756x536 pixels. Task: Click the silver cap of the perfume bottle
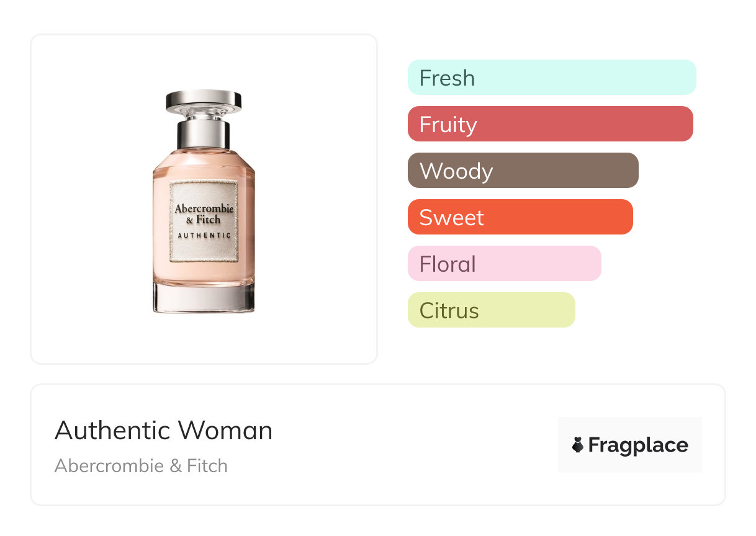click(204, 100)
